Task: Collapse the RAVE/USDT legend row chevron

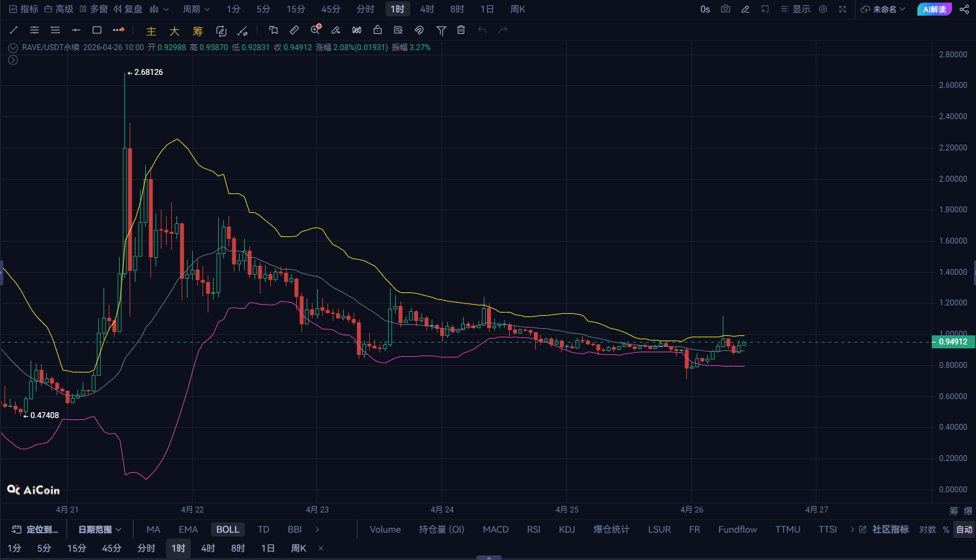Action: tap(13, 48)
